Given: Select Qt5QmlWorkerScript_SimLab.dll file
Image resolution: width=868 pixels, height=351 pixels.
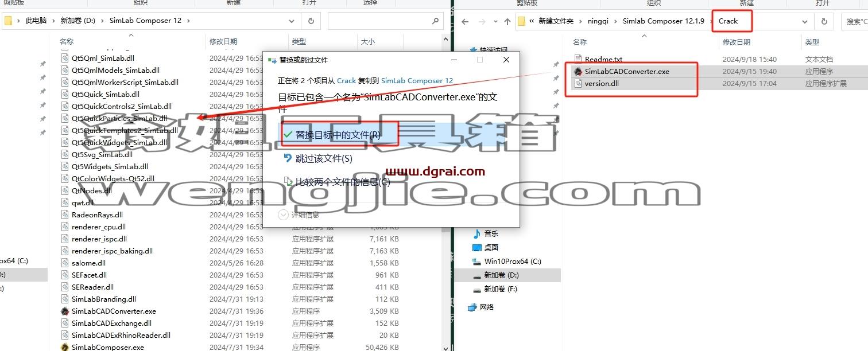Looking at the screenshot, I should pos(125,83).
